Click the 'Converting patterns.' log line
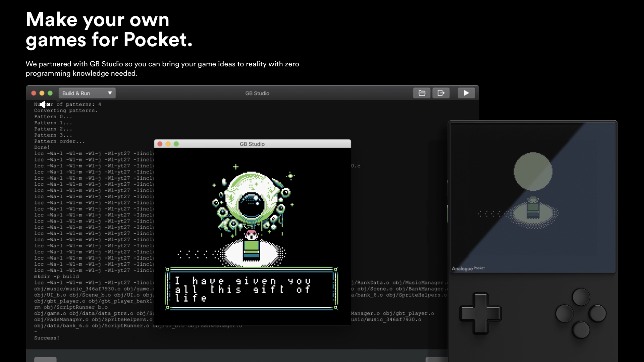The height and width of the screenshot is (362, 644). pyautogui.click(x=66, y=111)
